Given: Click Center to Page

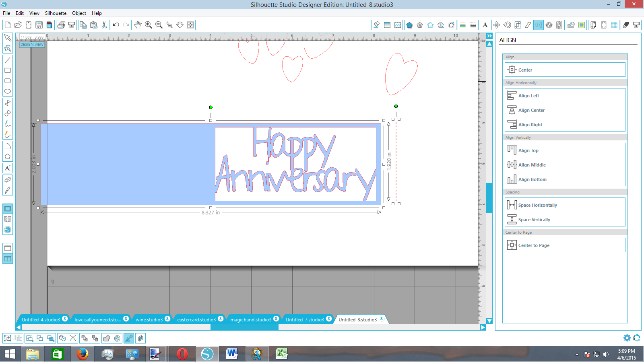Looking at the screenshot, I should [x=565, y=245].
